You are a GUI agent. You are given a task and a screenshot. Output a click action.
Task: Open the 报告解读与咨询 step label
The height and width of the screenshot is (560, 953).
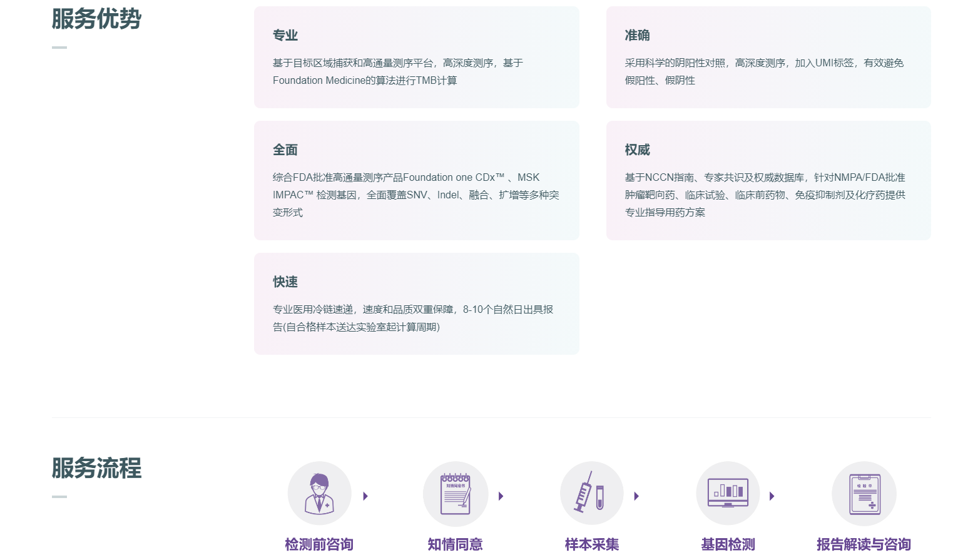pyautogui.click(x=864, y=544)
